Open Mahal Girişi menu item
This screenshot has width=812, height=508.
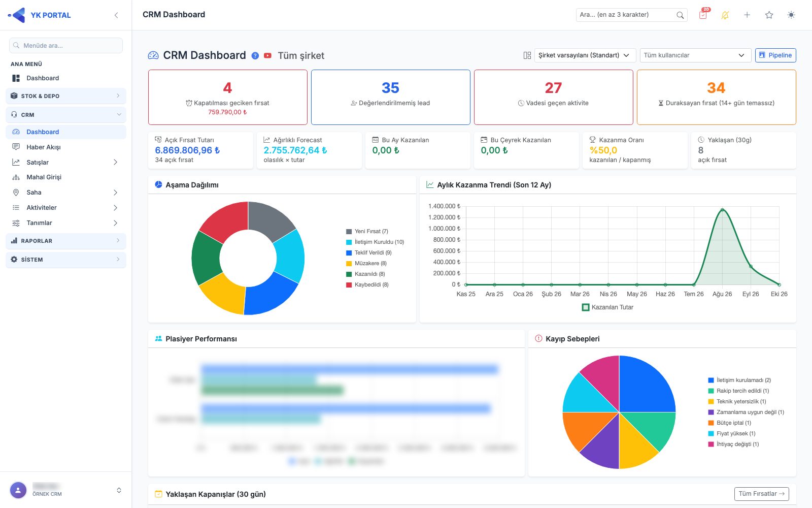point(66,177)
